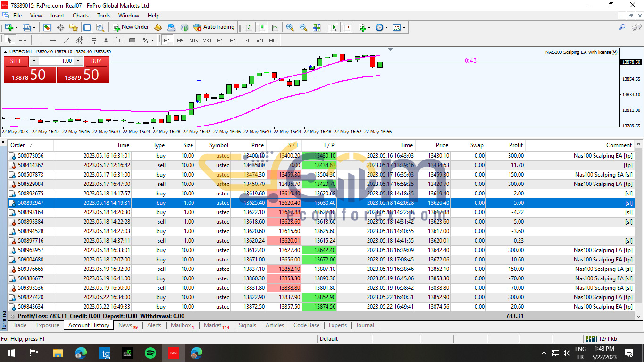The width and height of the screenshot is (644, 362).
Task: Open chart Periods clock icon
Action: [379, 27]
